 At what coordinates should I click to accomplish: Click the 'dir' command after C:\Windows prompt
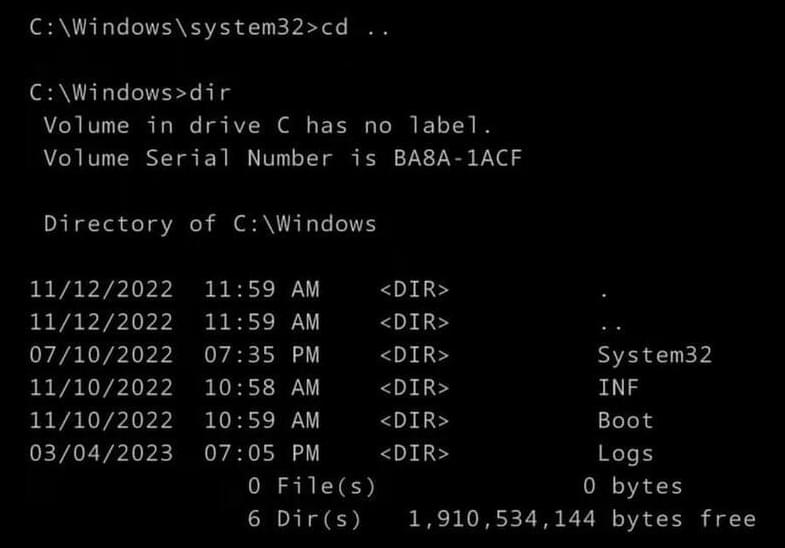210,93
